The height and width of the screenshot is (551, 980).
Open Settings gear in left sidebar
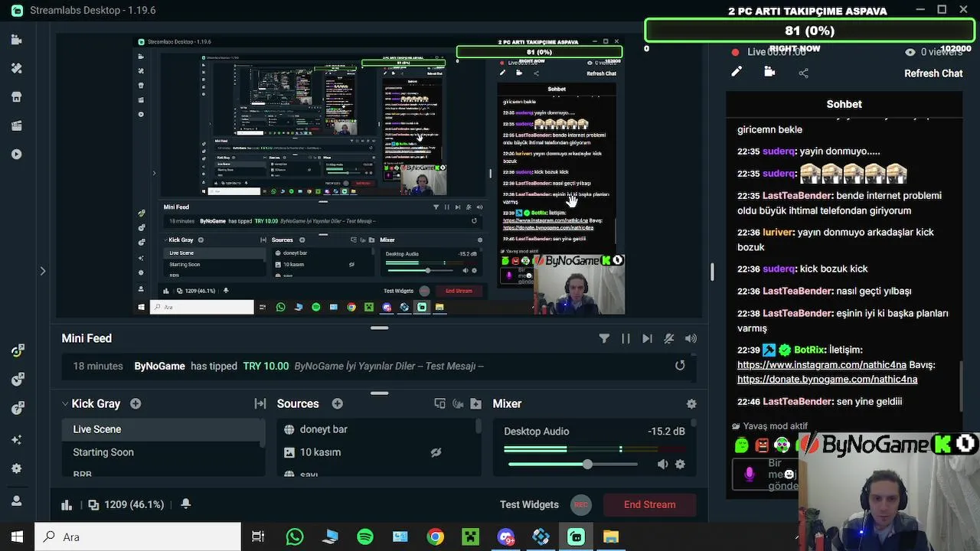tap(17, 468)
